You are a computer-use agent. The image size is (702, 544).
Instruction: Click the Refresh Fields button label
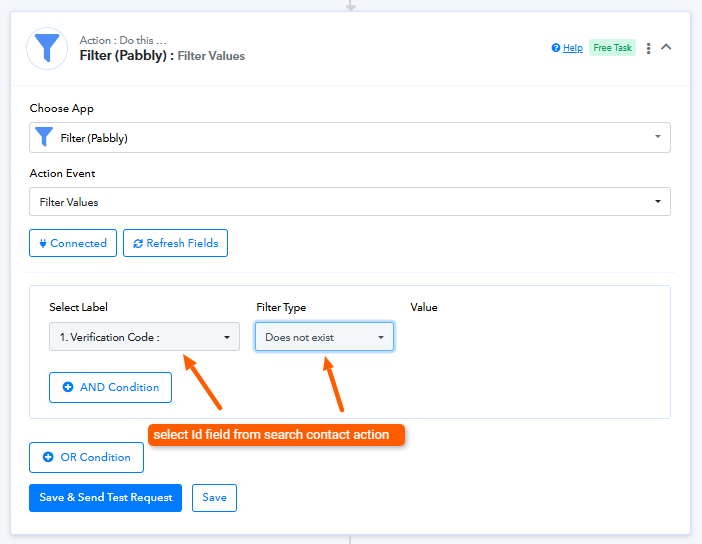[x=183, y=243]
